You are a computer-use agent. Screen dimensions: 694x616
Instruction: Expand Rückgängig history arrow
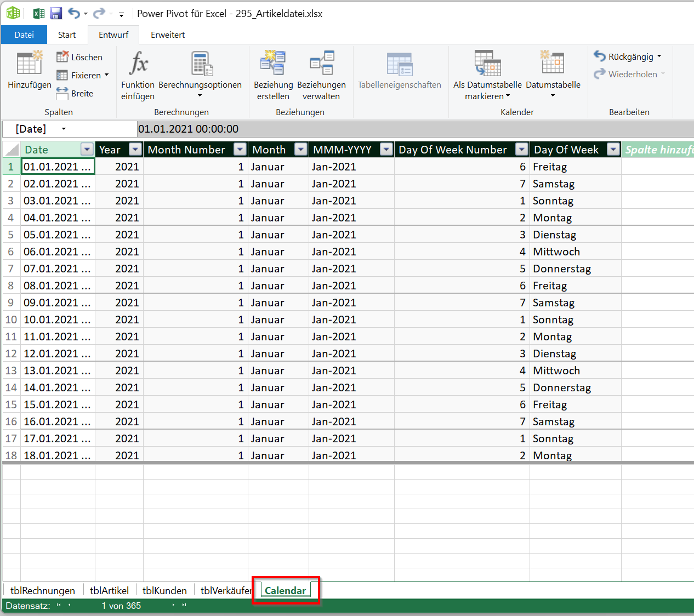(x=659, y=56)
